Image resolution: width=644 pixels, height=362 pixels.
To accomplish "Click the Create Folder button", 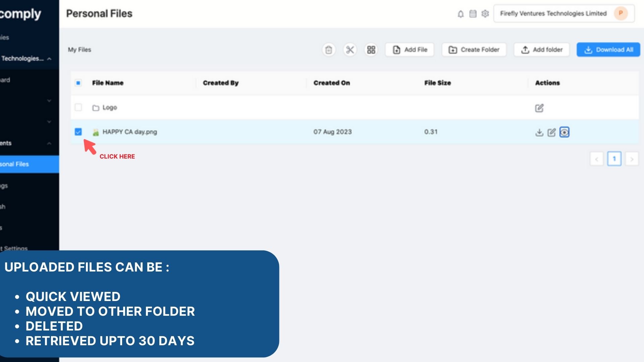I will pos(474,50).
